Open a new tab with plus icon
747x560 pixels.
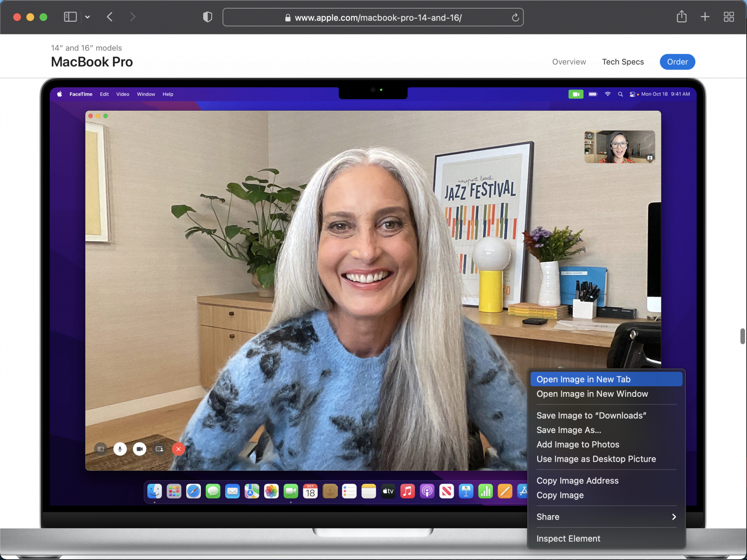click(705, 17)
